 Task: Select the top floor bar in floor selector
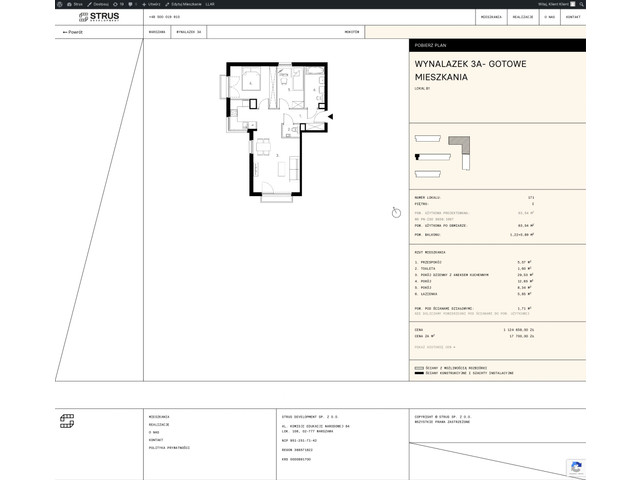point(427,139)
